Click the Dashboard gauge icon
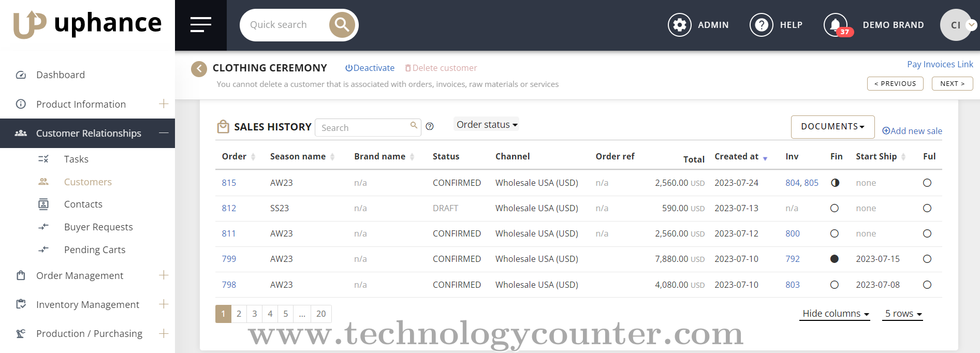The image size is (980, 353). pos(21,75)
